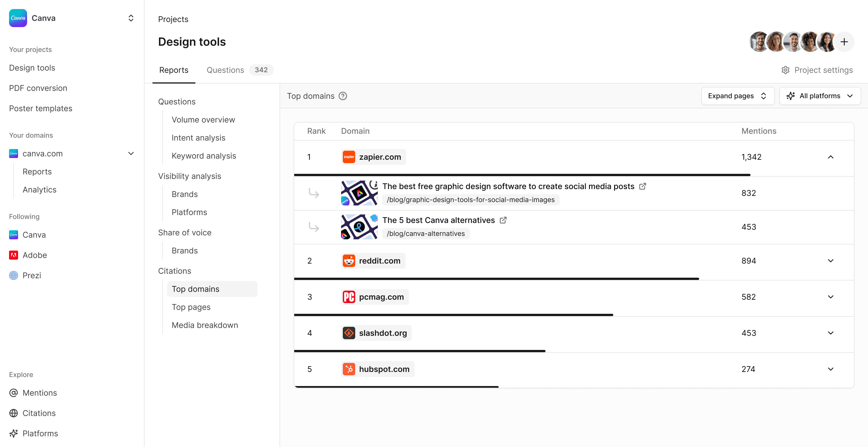Switch to the Questions tab
Viewport: 868px width, 447px height.
225,70
